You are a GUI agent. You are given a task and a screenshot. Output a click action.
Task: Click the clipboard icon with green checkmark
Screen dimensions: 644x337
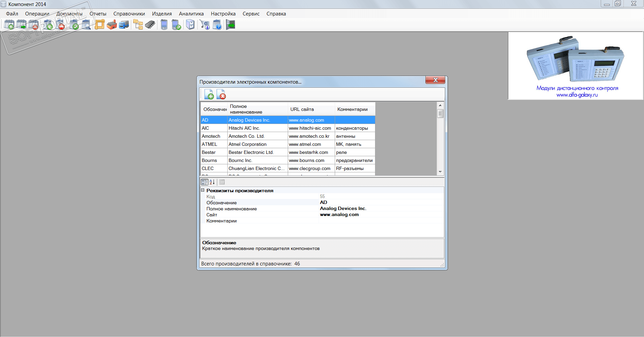74,25
